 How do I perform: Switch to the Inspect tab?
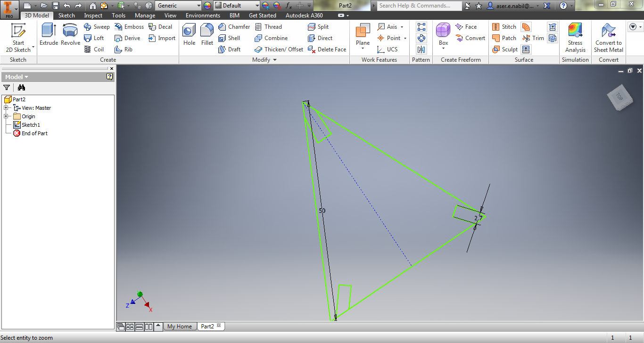(93, 16)
